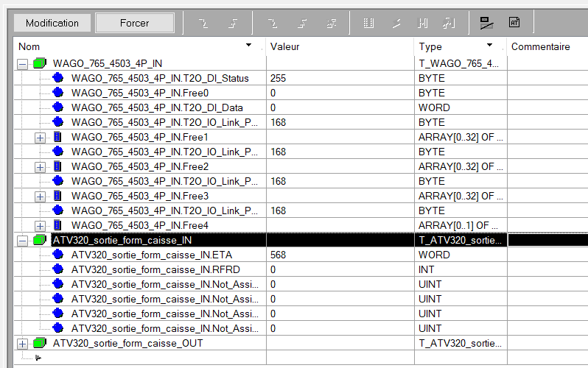Click the array icon next to WAGO_765_4503_4P_IN.Free4
The image size is (588, 368).
pos(58,225)
